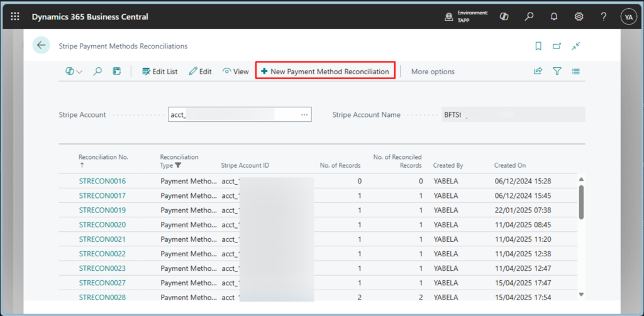The width and height of the screenshot is (644, 316).
Task: Open reconciliation STRECON0027
Action: tap(103, 283)
